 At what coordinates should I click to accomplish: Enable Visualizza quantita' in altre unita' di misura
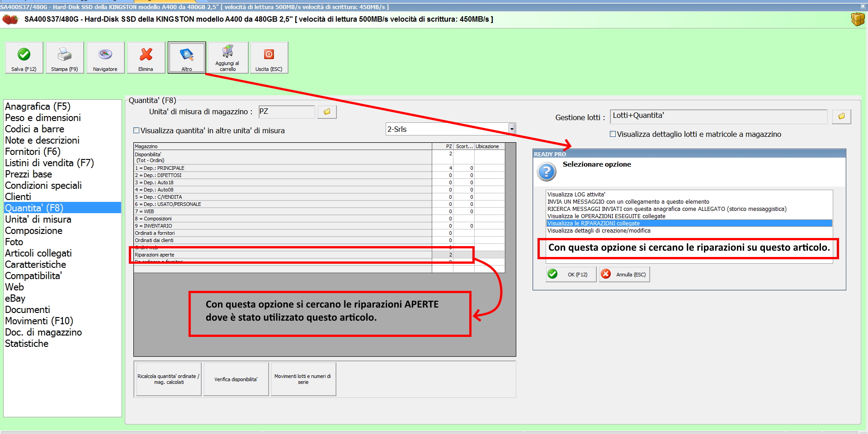(136, 131)
